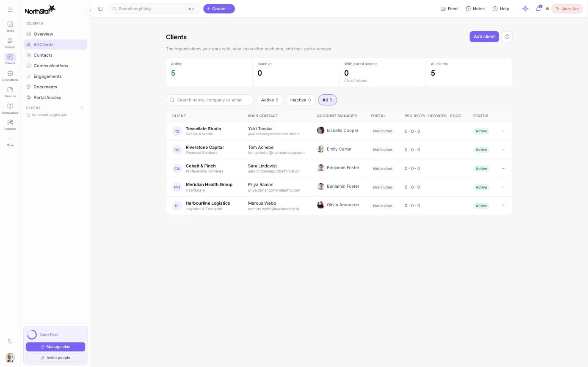Add a recent page with the plus icon
Screen dimensions: 588x367
point(82,107)
